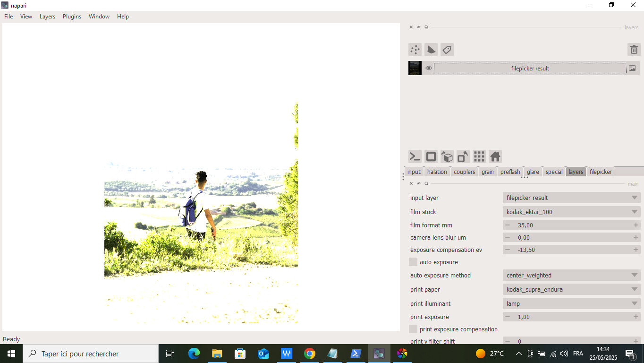Screen dimensions: 644x363
Task: Switch the viewer between 2D and 3D
Action: click(x=431, y=156)
